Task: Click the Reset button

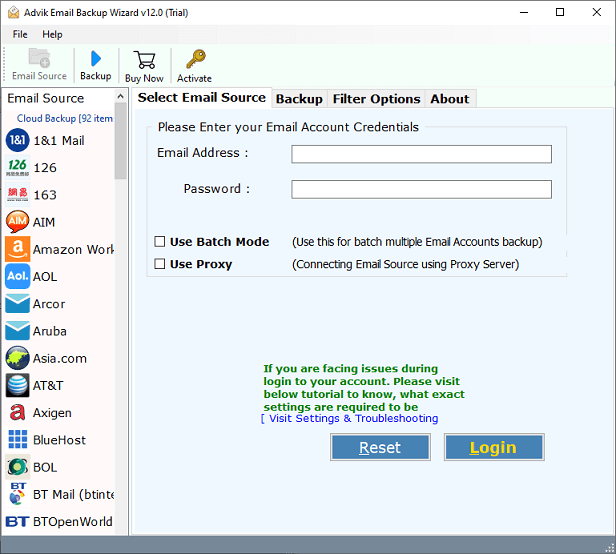Action: click(x=380, y=447)
